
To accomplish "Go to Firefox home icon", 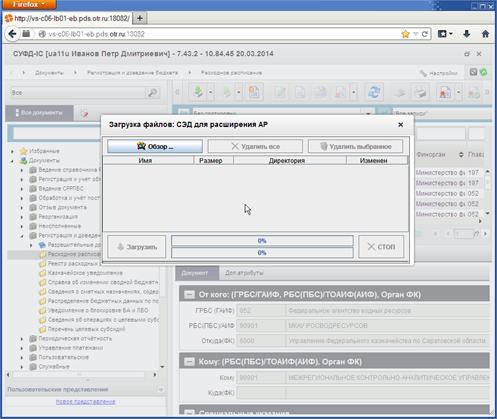I will click(x=485, y=34).
